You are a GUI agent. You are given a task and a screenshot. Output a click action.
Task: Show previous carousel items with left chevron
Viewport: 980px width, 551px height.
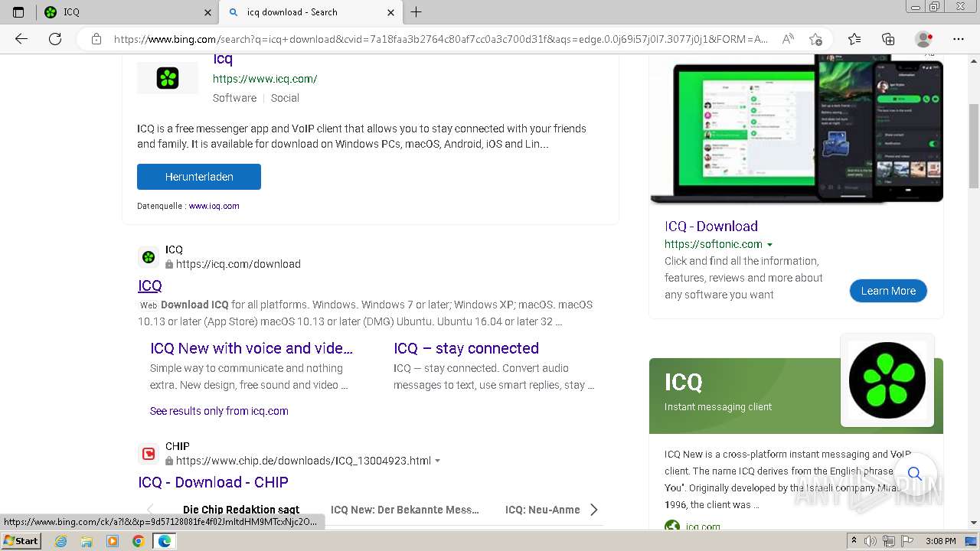coord(150,510)
